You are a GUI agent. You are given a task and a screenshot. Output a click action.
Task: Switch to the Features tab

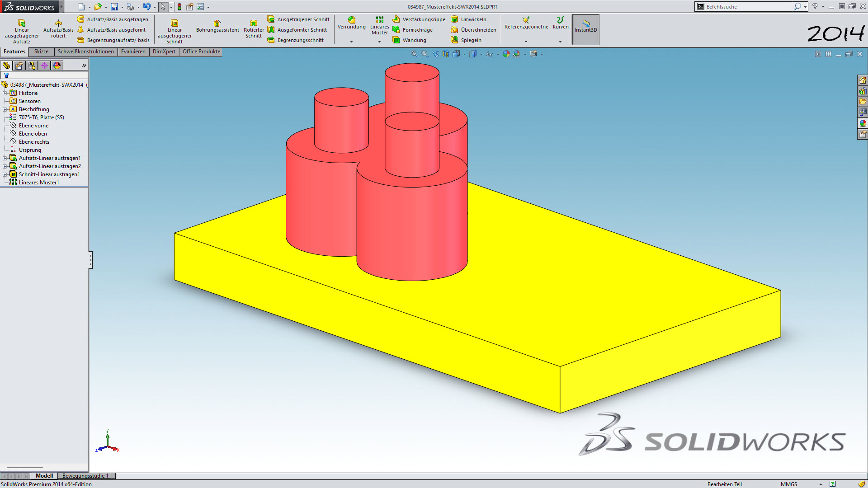tap(14, 52)
